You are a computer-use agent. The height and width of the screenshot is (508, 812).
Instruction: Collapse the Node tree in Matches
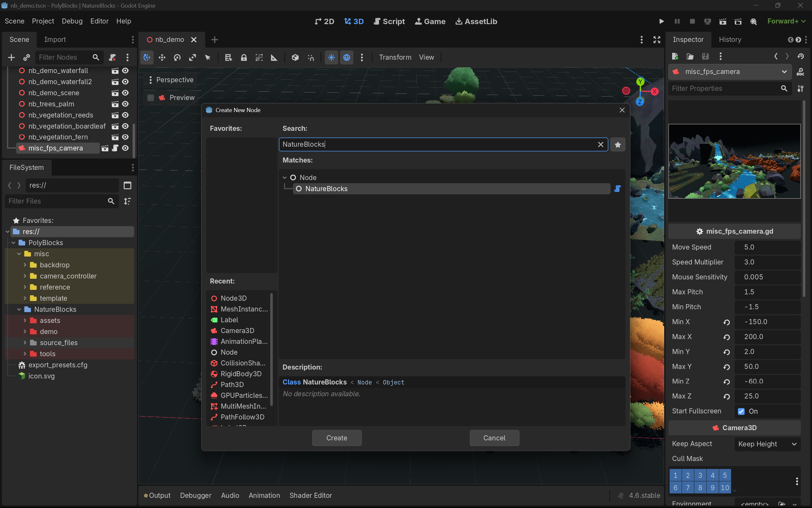coord(285,178)
